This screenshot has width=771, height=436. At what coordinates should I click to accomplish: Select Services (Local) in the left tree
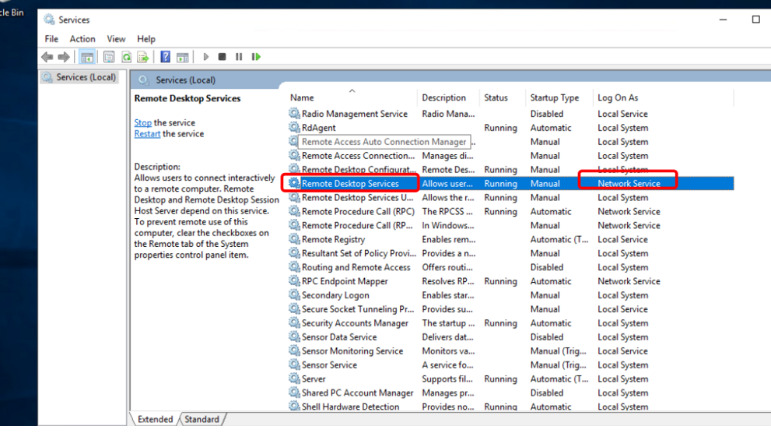click(x=85, y=77)
